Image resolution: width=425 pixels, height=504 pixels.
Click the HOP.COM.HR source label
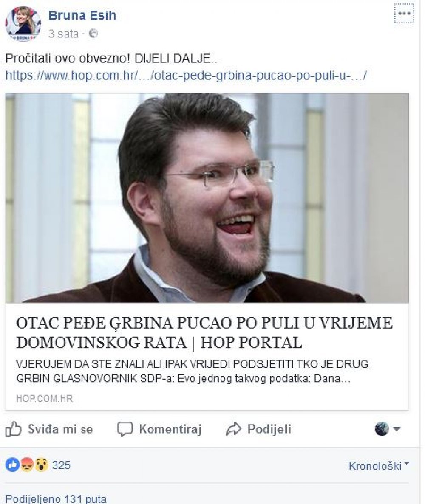(x=44, y=399)
